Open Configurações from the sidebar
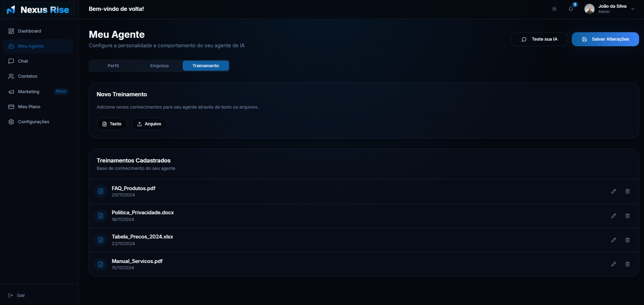 pyautogui.click(x=33, y=122)
